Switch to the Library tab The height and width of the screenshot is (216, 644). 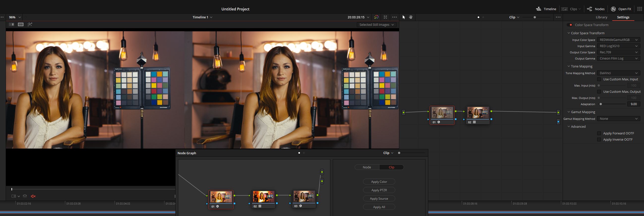pyautogui.click(x=602, y=17)
